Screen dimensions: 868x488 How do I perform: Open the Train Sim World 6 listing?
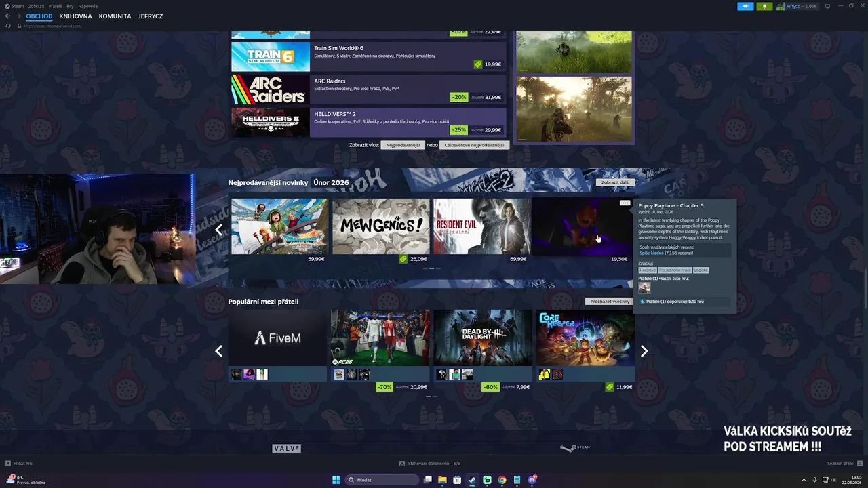(369, 57)
